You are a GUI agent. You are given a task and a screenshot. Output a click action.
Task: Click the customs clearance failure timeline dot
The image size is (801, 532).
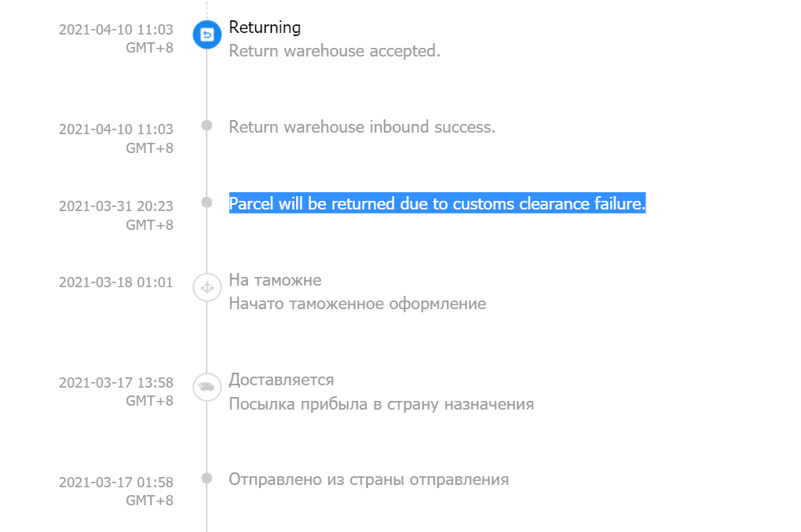tap(207, 202)
